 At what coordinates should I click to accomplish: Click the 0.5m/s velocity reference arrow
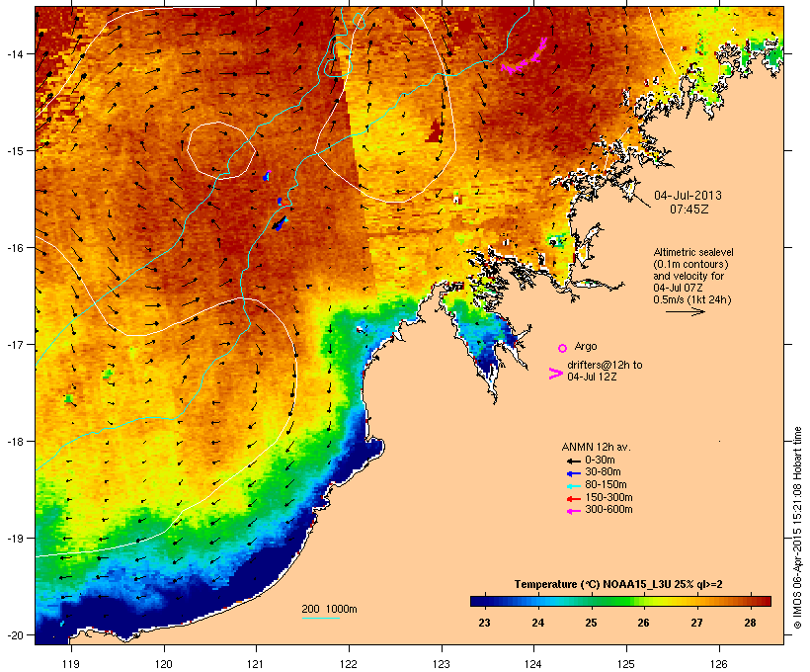[685, 311]
